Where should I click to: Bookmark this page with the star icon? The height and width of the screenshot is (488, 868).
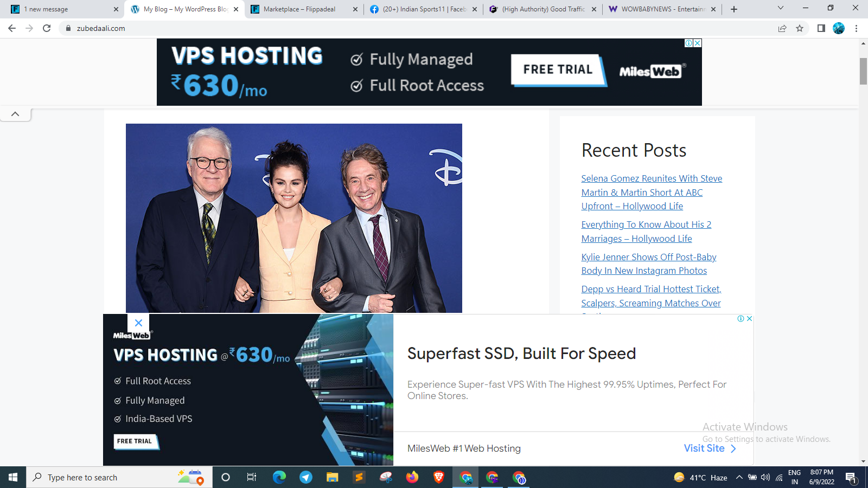click(800, 28)
